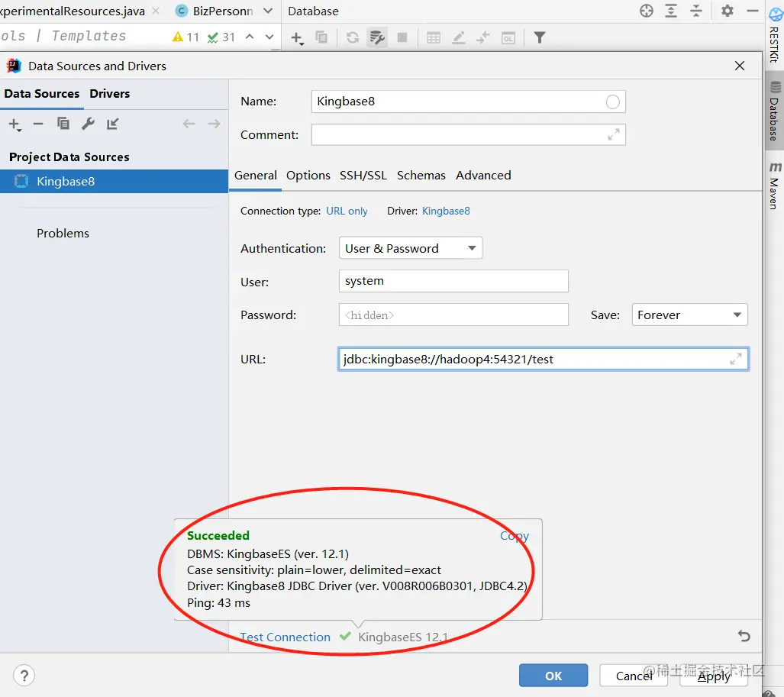This screenshot has height=697, width=784.
Task: Go to previous highlighted problem arrow
Action: [x=250, y=37]
